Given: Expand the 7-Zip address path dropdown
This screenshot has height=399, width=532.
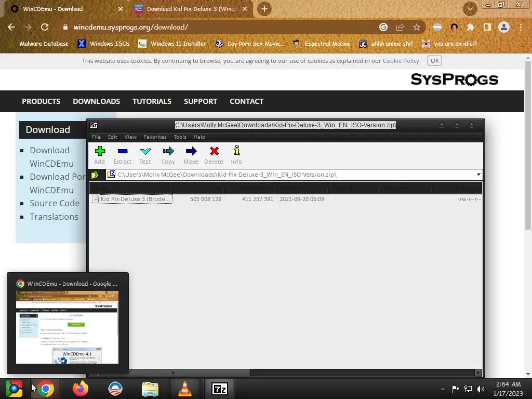Looking at the screenshot, I should [478, 175].
